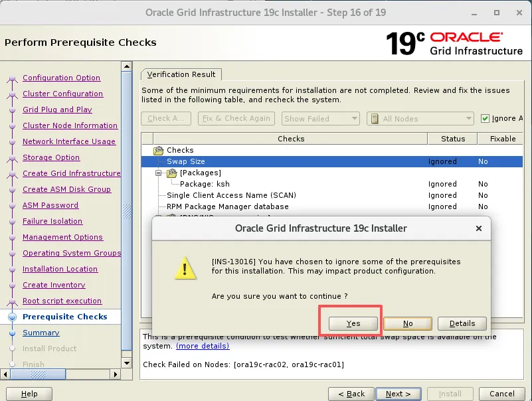Viewport: 532px width, 401px height.
Task: Proceed with the Next button
Action: click(x=399, y=394)
